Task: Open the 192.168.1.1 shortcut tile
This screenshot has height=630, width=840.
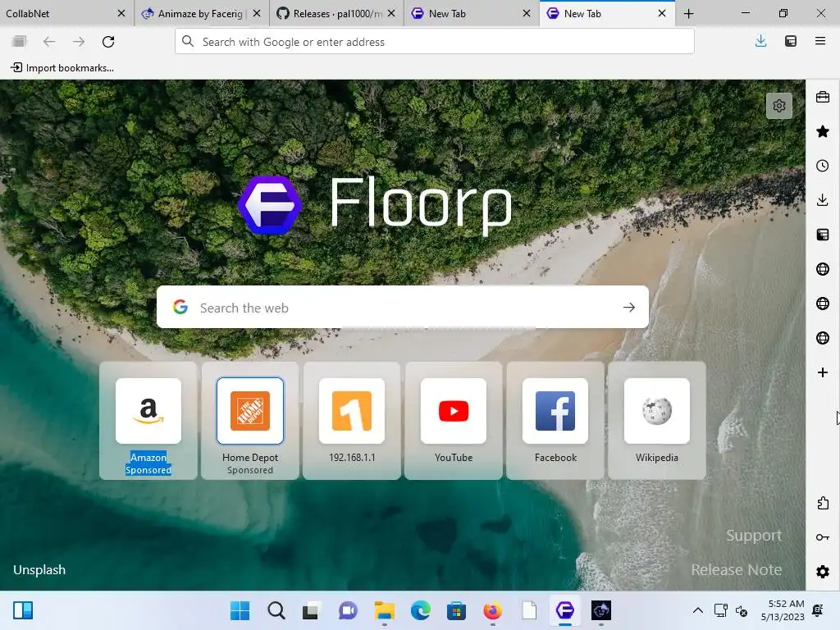Action: 352,421
